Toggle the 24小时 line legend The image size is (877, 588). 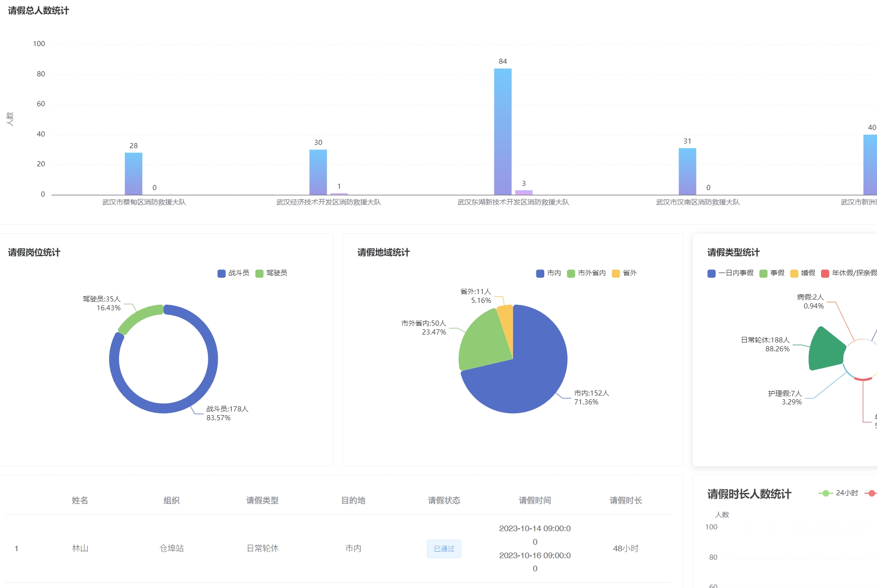tap(838, 493)
